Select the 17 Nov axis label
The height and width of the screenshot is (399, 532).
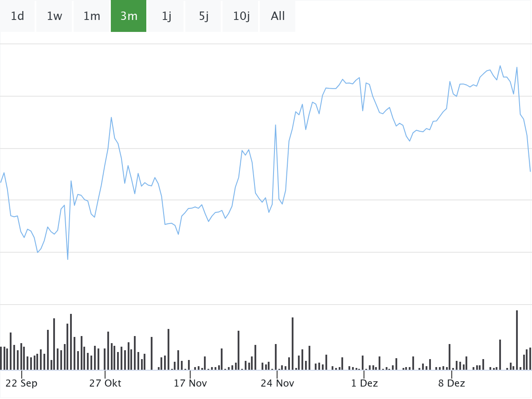click(190, 383)
